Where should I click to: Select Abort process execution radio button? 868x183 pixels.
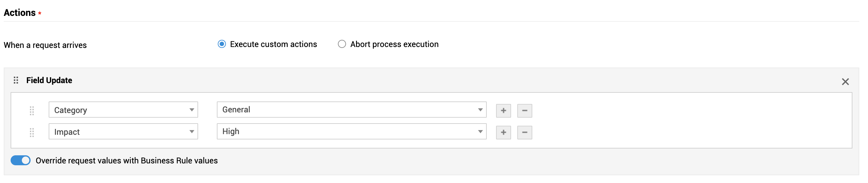pyautogui.click(x=342, y=44)
